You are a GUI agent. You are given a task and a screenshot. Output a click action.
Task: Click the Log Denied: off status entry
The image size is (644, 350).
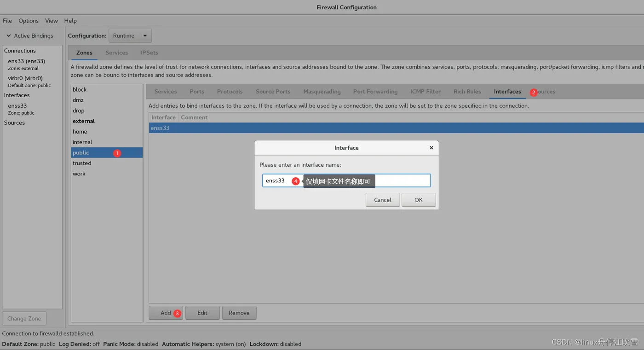pos(79,344)
